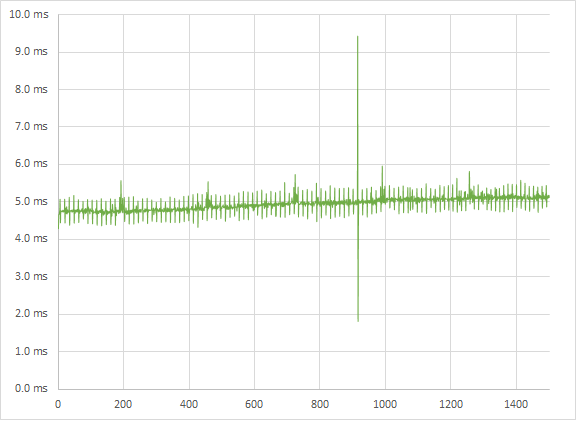This screenshot has height=429, width=583.
Task: Select the 800 x-axis label
Action: click(320, 404)
